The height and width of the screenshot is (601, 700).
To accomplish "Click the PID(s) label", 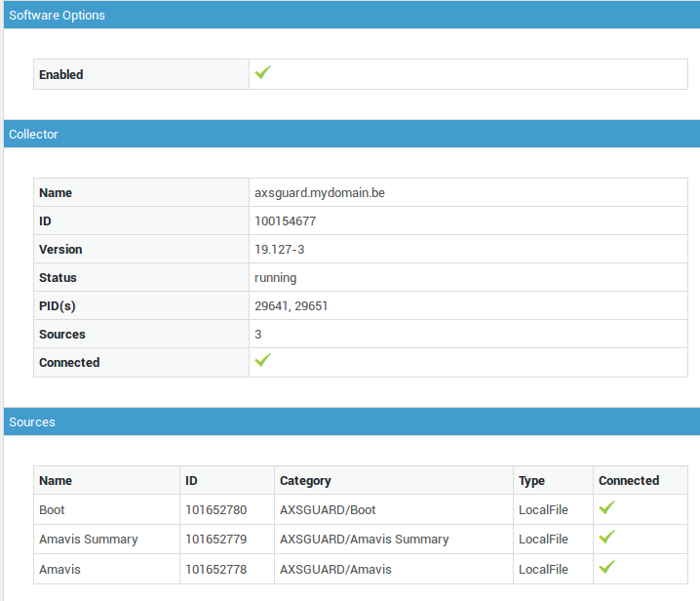I will pyautogui.click(x=58, y=306).
